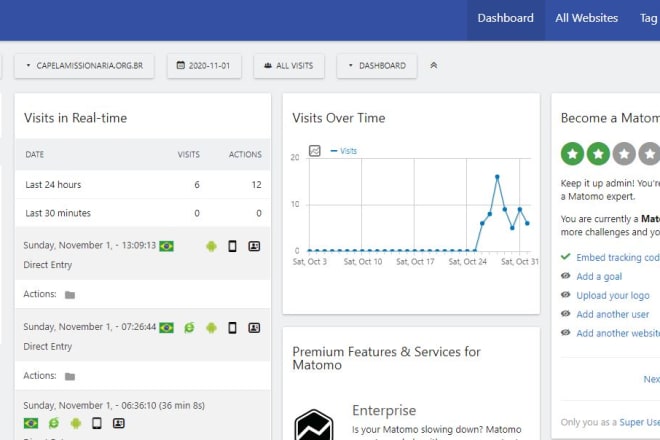Click Brazil flag in 07:26:44 visit
The image size is (660, 440).
pos(166,328)
